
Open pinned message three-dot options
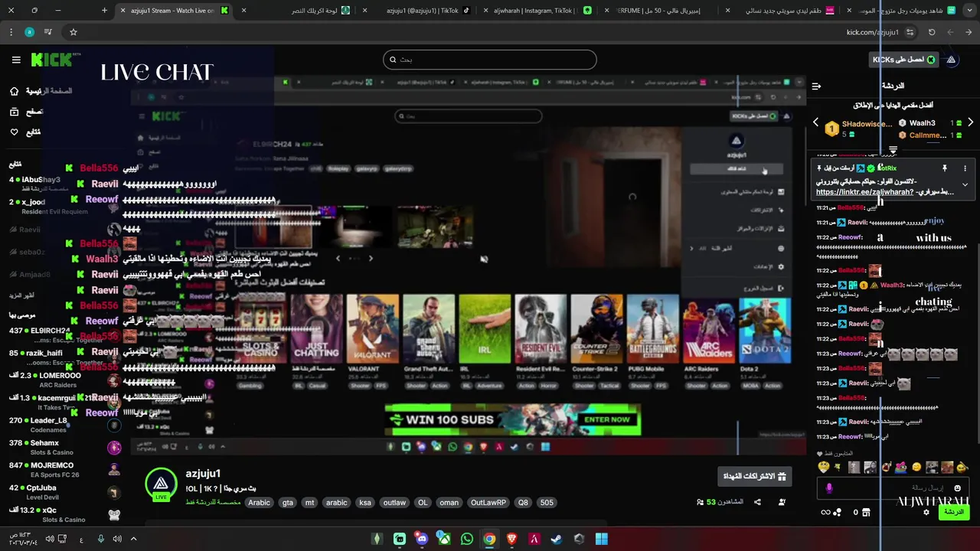point(965,168)
